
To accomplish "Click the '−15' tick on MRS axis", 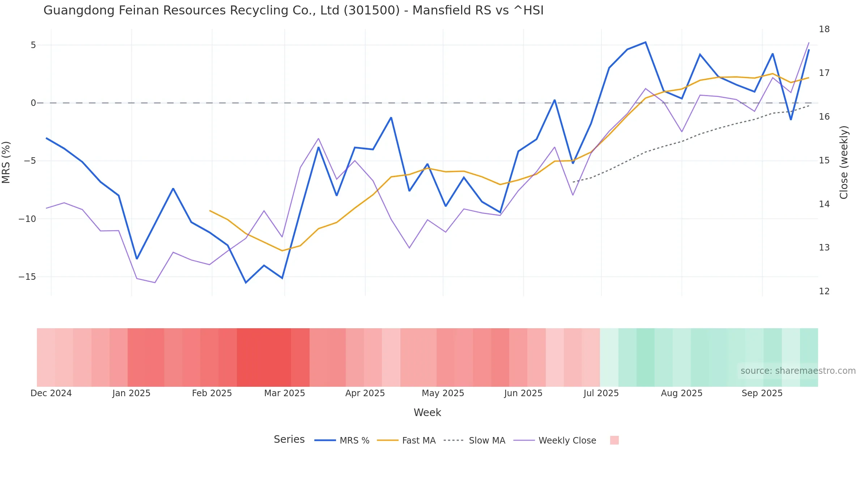I will (x=27, y=277).
